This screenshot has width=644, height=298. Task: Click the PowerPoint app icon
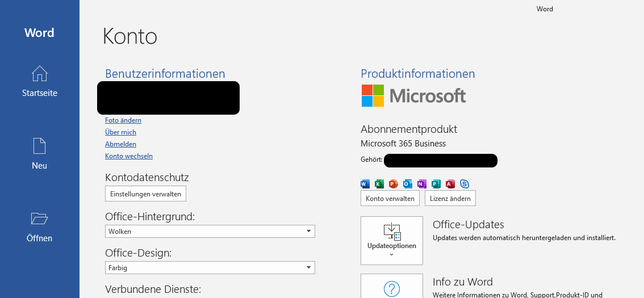click(394, 183)
